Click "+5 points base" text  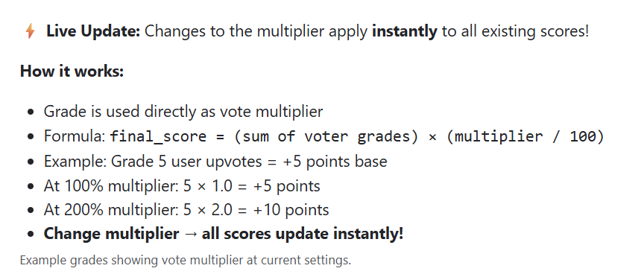[335, 162]
